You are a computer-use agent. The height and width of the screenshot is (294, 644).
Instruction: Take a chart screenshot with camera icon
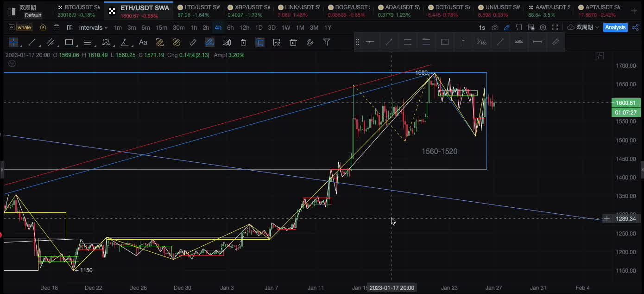click(495, 27)
